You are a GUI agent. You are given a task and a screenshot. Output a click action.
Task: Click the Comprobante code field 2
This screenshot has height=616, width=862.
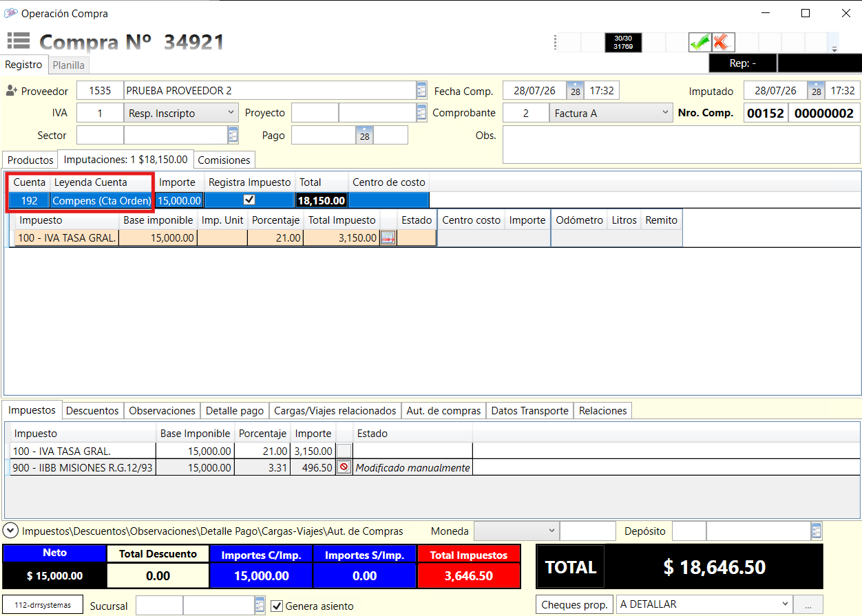[526, 113]
